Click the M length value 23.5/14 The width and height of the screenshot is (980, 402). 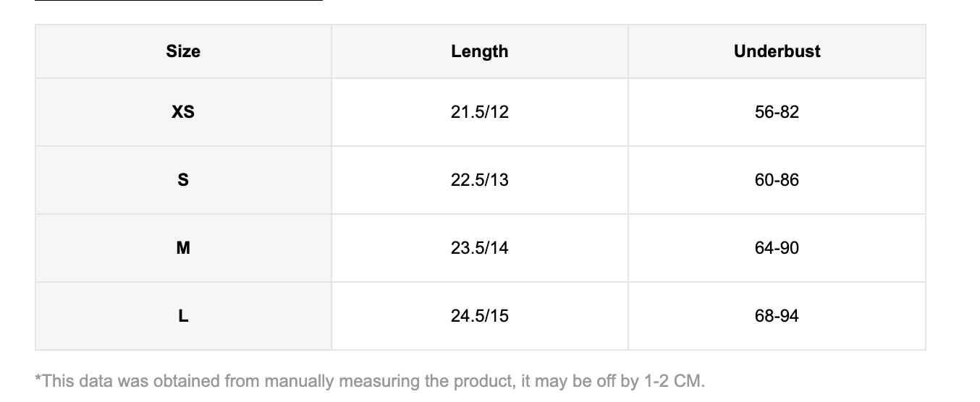click(x=479, y=248)
